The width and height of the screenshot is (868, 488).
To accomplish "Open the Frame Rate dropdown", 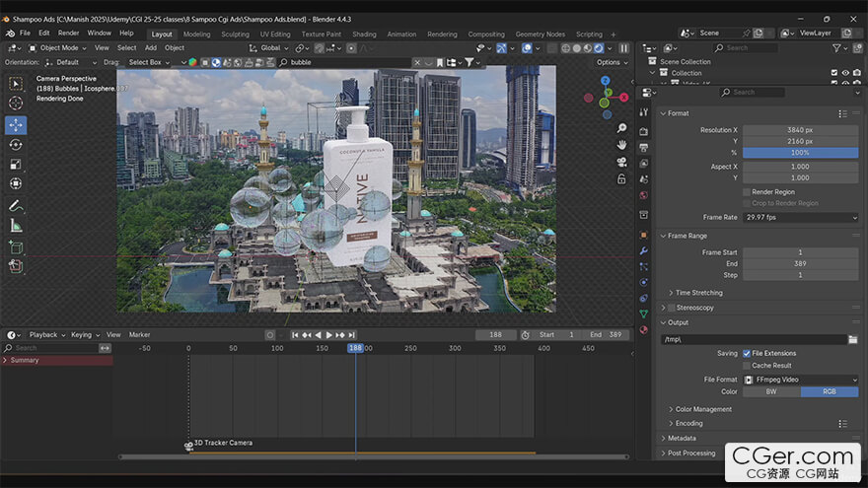I will coord(800,217).
